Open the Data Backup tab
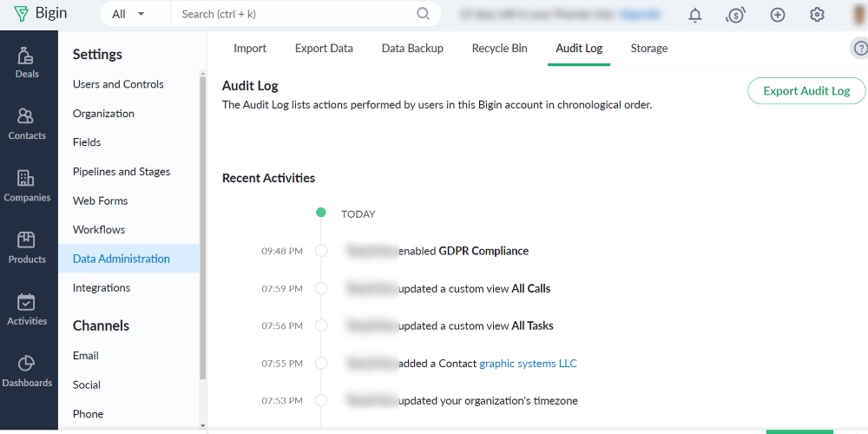Viewport: 868px width, 434px height. click(412, 49)
